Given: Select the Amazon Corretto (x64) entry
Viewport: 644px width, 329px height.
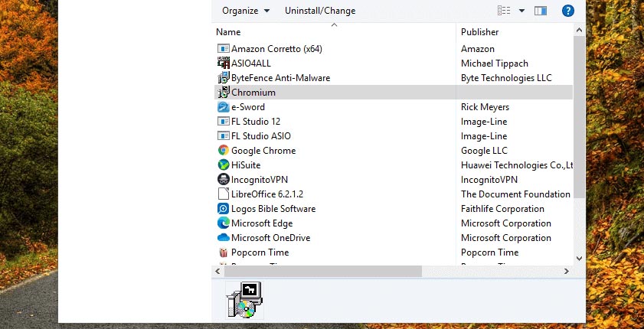Looking at the screenshot, I should (276, 49).
